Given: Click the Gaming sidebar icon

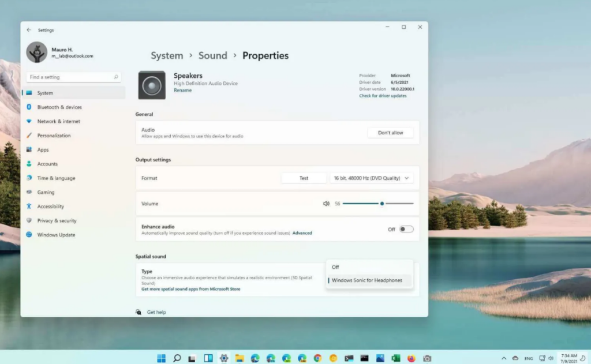Looking at the screenshot, I should pyautogui.click(x=29, y=192).
